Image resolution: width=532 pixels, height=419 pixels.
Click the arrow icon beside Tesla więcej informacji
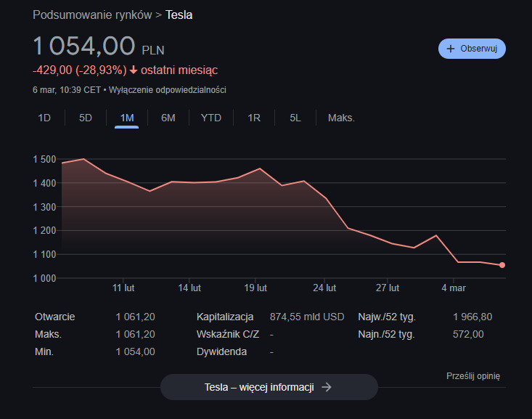pos(327,387)
